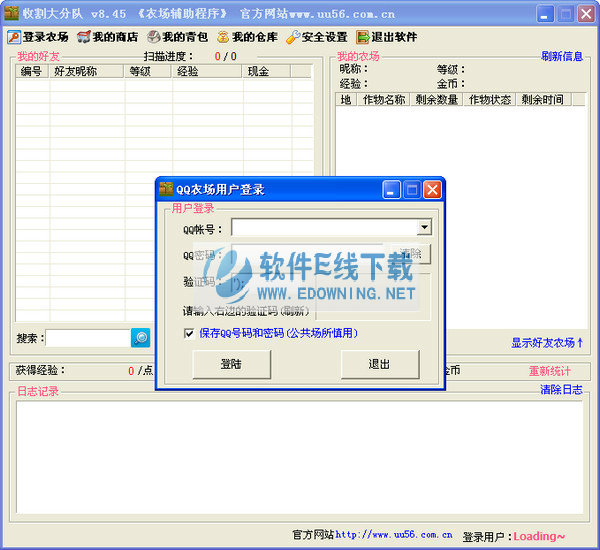Click the 现金 column header

click(267, 71)
